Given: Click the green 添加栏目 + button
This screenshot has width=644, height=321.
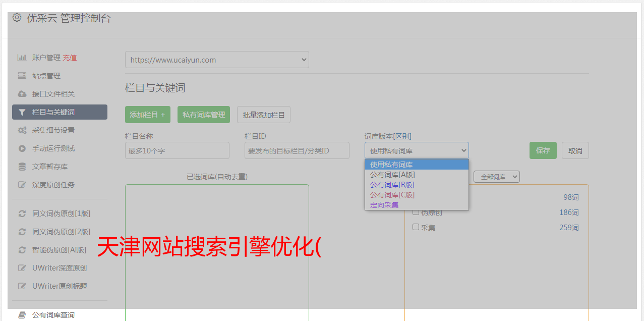Looking at the screenshot, I should [x=148, y=115].
